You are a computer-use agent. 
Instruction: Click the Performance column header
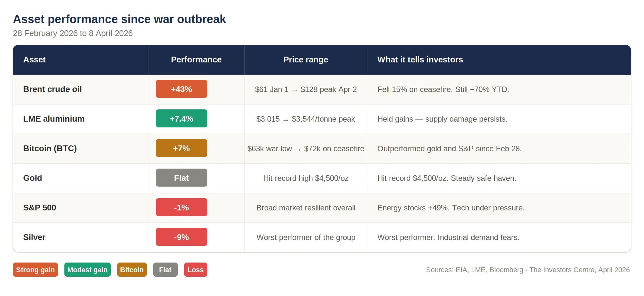(196, 60)
